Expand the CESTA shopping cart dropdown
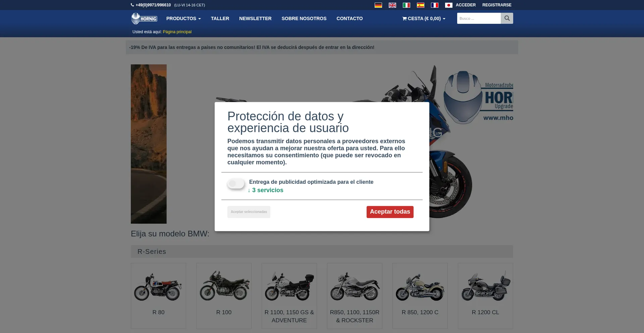644x333 pixels. [x=424, y=18]
